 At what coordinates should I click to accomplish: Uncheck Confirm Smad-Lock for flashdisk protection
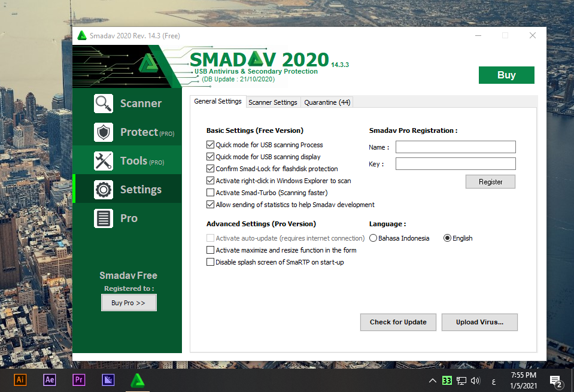210,169
